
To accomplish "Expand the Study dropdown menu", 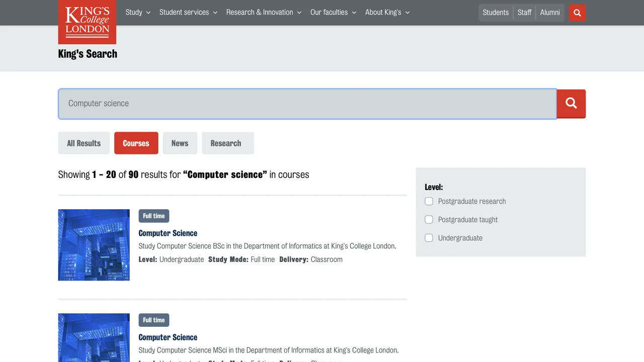I will pyautogui.click(x=138, y=13).
